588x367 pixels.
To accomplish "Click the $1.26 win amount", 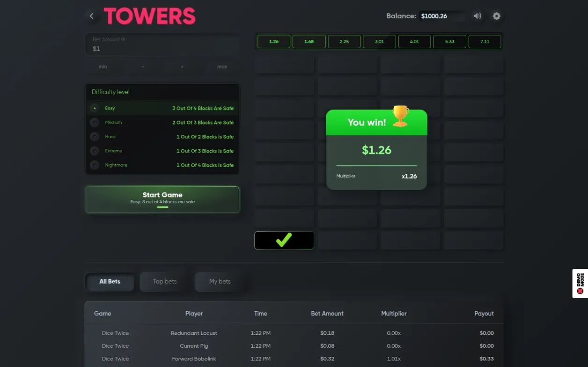I will coord(376,150).
